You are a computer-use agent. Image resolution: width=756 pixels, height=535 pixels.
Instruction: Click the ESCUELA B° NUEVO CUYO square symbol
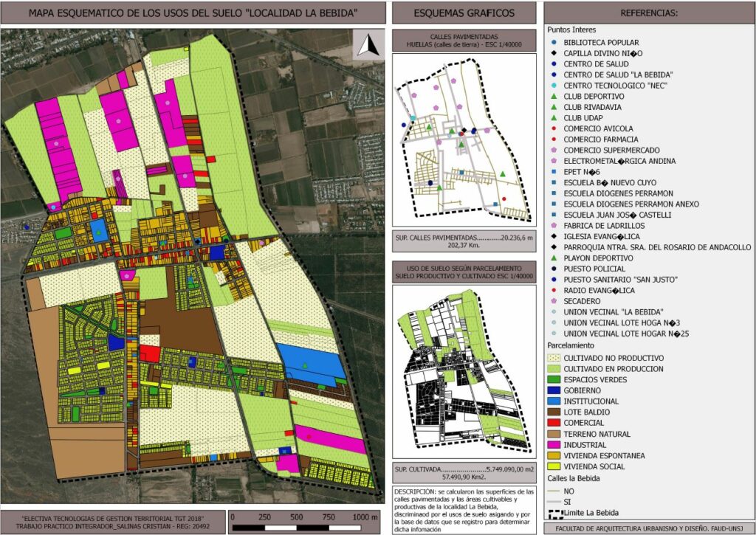554,183
